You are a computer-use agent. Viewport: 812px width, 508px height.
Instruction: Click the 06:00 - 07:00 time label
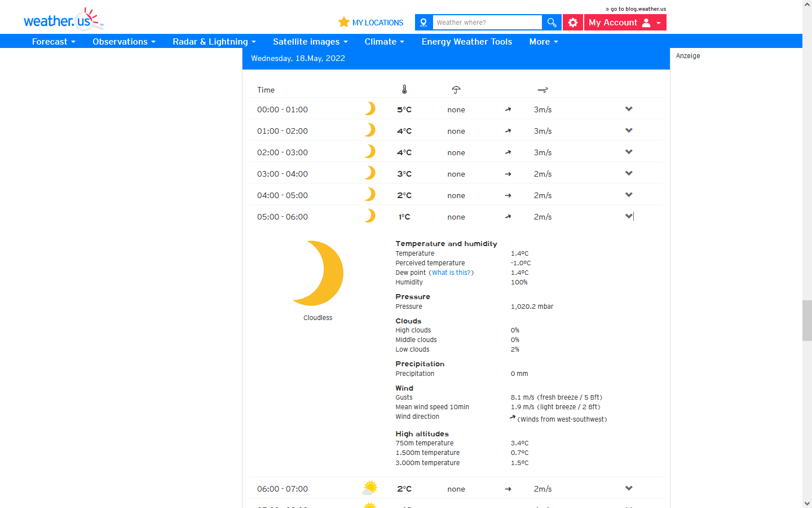point(283,489)
